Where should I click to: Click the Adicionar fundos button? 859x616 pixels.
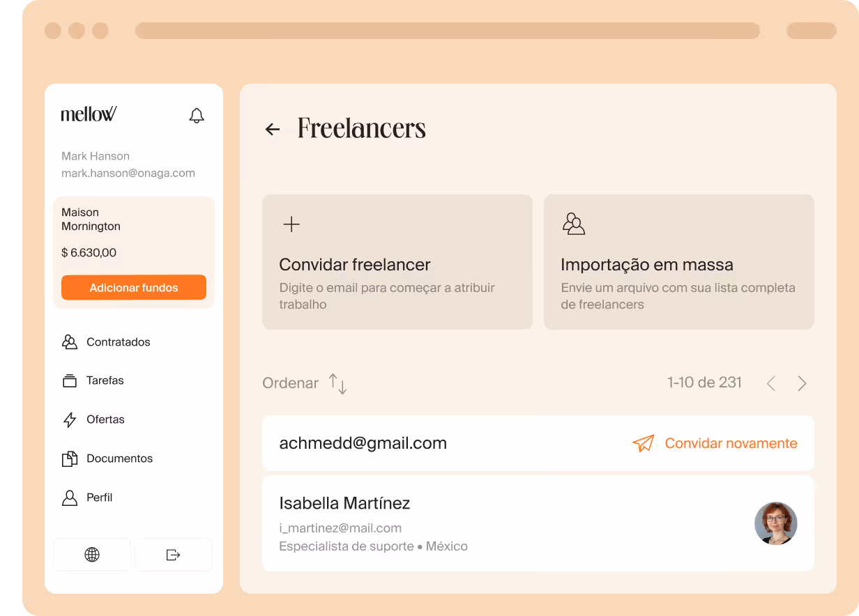click(x=134, y=288)
